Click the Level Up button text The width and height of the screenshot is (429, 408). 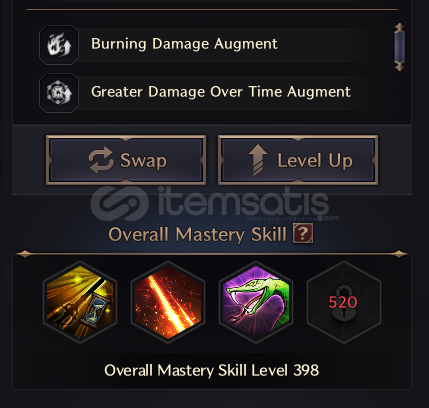(315, 161)
